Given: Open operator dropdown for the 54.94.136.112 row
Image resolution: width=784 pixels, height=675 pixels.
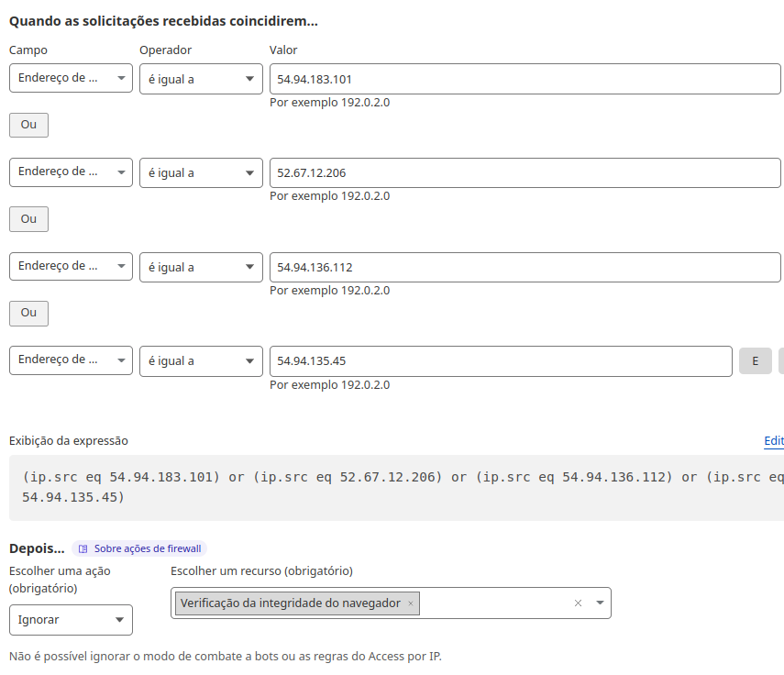Looking at the screenshot, I should click(x=201, y=267).
